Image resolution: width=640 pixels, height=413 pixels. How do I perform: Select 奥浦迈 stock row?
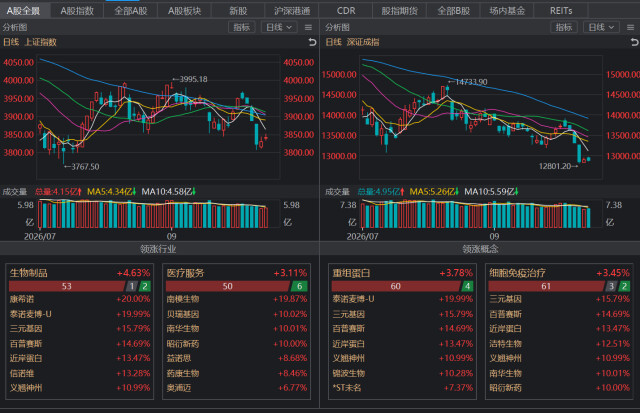[x=237, y=388]
